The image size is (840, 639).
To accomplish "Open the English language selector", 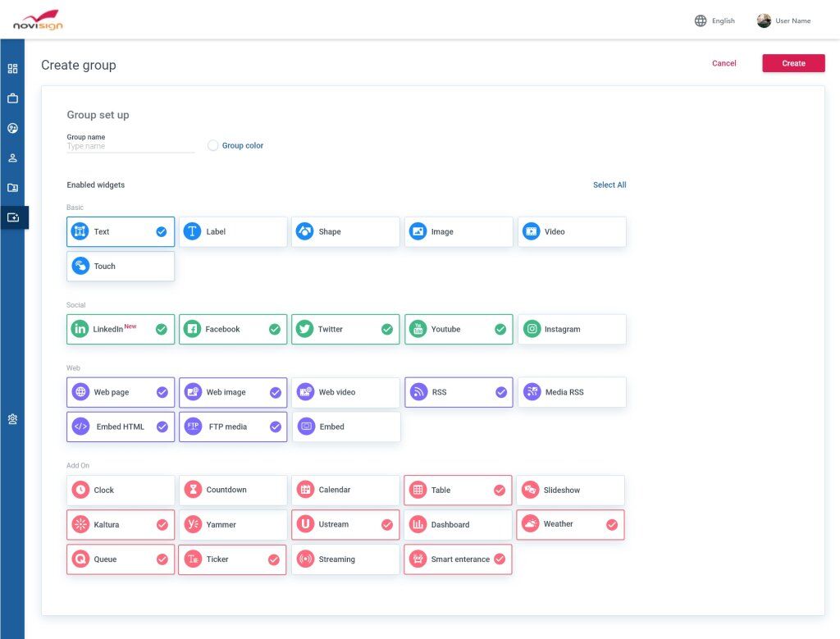I will pyautogui.click(x=719, y=21).
